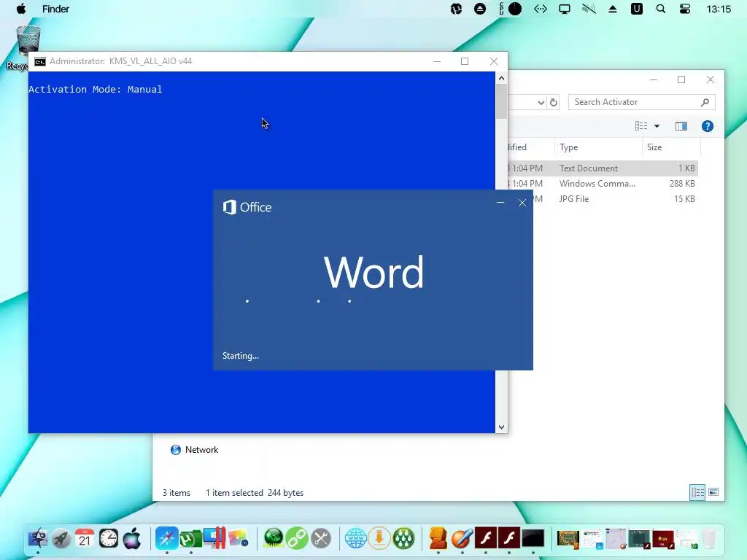747x560 pixels.
Task: Click the 288 KB size cell
Action: click(682, 183)
